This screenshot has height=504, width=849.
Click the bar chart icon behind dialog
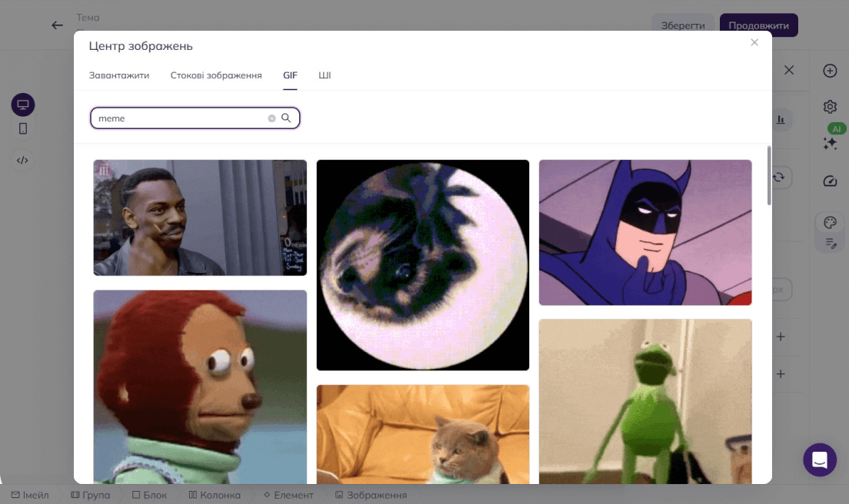point(781,120)
